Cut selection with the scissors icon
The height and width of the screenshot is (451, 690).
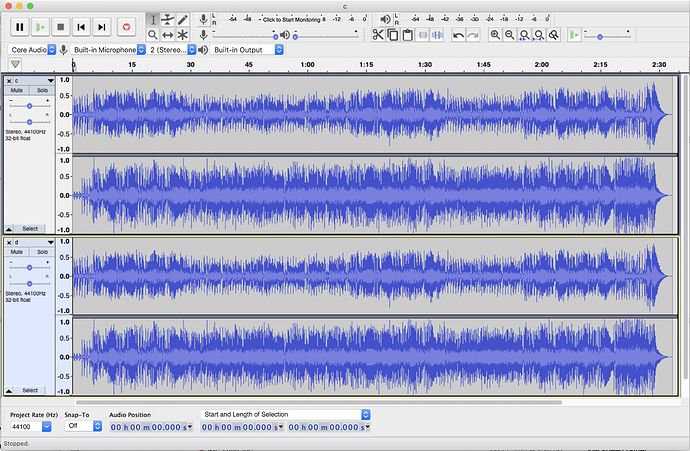pos(378,35)
